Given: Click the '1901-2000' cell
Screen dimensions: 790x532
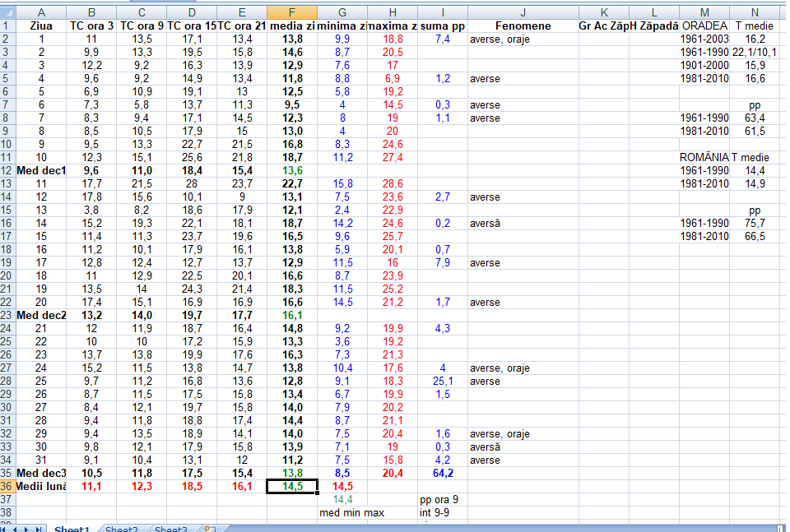Looking at the screenshot, I should [x=704, y=66].
